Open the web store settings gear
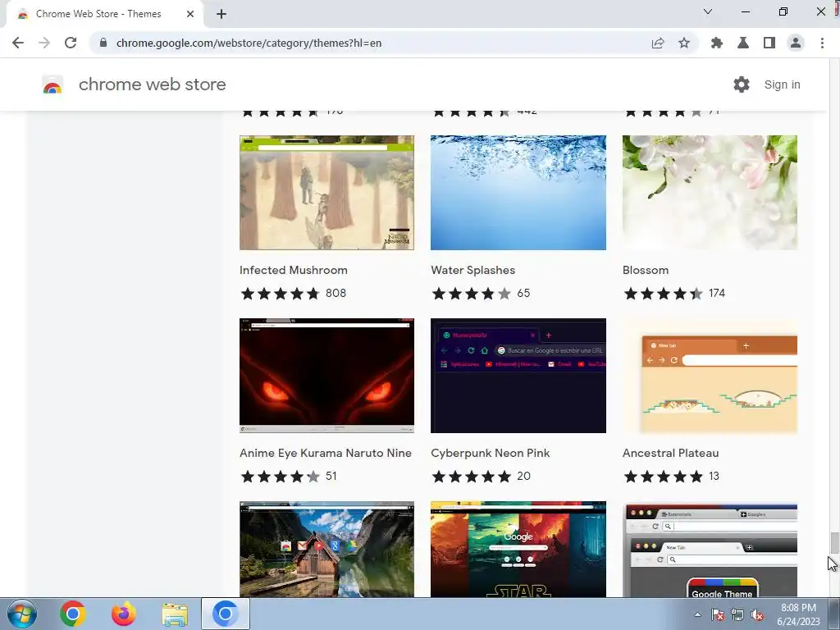The width and height of the screenshot is (840, 630). (x=742, y=84)
